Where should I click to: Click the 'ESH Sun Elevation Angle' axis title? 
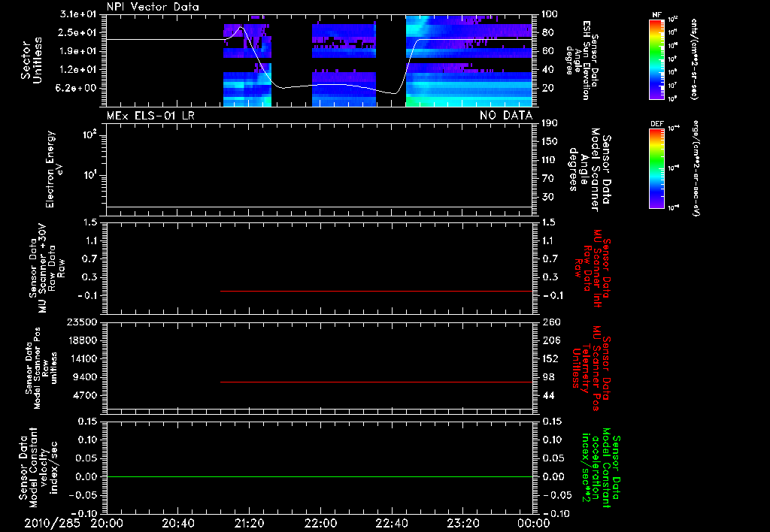point(582,60)
